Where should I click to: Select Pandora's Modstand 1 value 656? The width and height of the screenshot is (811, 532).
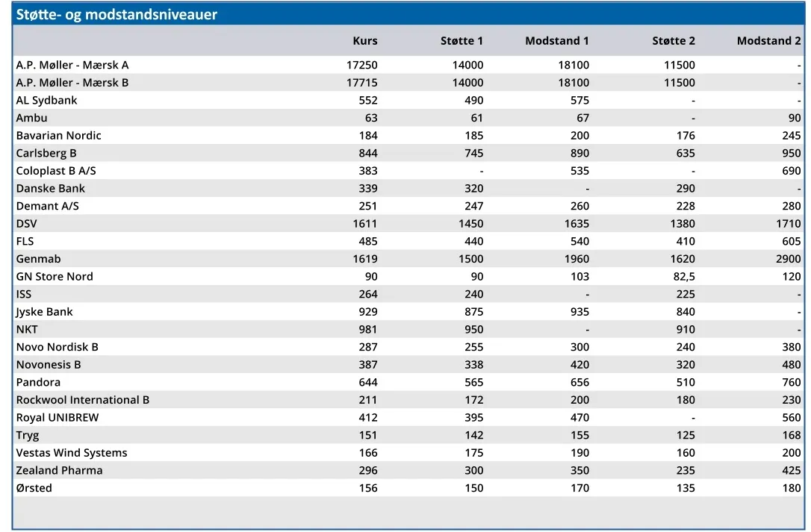579,382
